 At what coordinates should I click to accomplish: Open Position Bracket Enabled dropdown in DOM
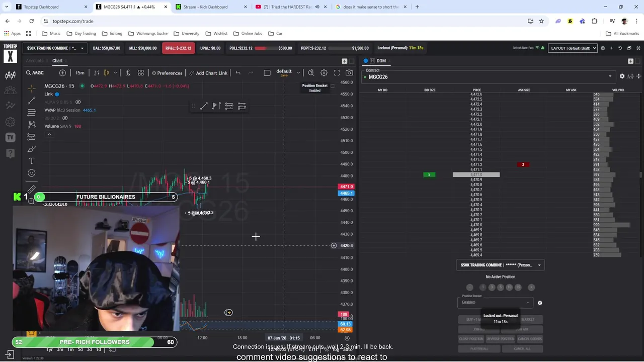pos(495,302)
